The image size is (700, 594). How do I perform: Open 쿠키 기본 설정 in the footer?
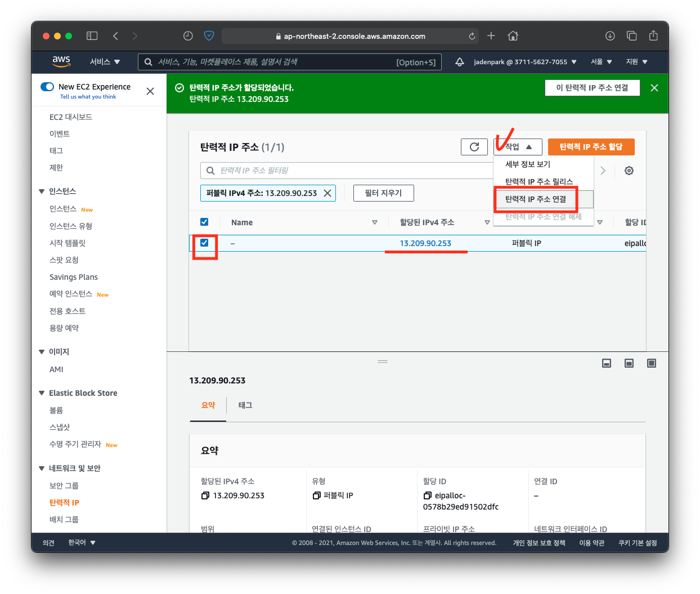click(638, 543)
